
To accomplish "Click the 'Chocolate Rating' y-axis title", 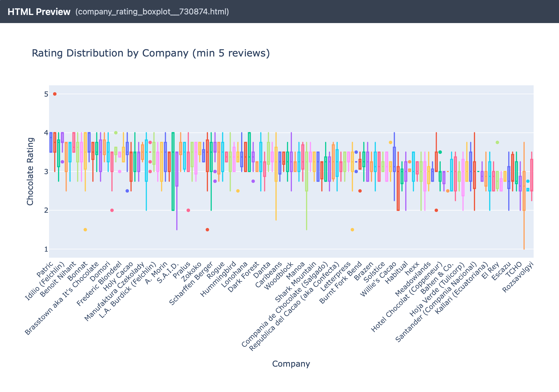I will tap(30, 171).
